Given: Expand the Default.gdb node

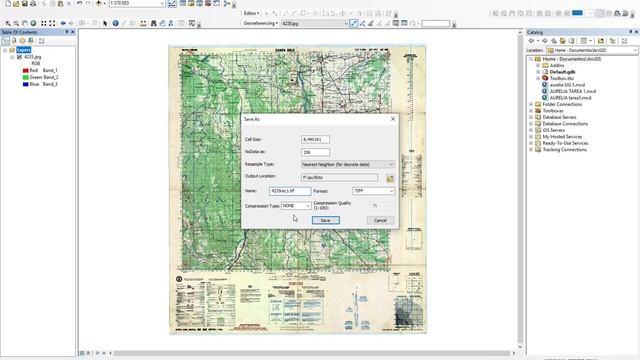Looking at the screenshot, I should coord(538,72).
